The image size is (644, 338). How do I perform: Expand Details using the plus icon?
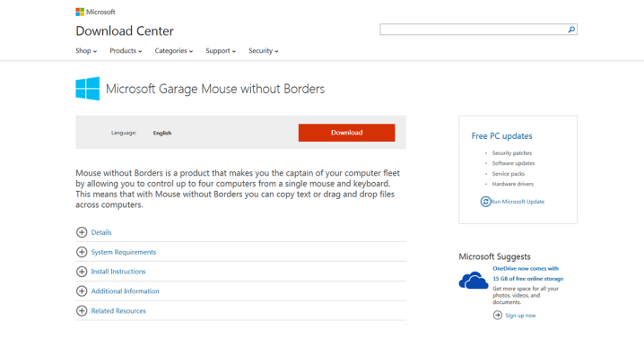click(x=82, y=232)
